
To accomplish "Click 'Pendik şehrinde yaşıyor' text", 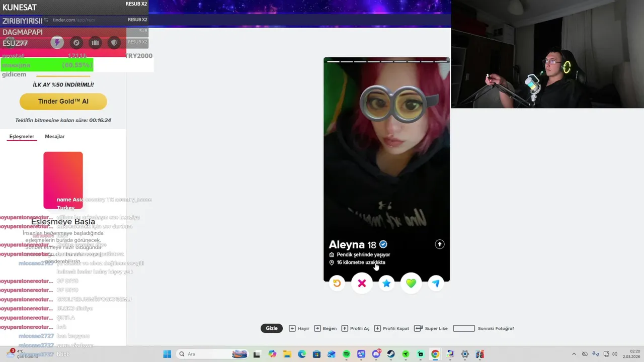I will coord(363,255).
